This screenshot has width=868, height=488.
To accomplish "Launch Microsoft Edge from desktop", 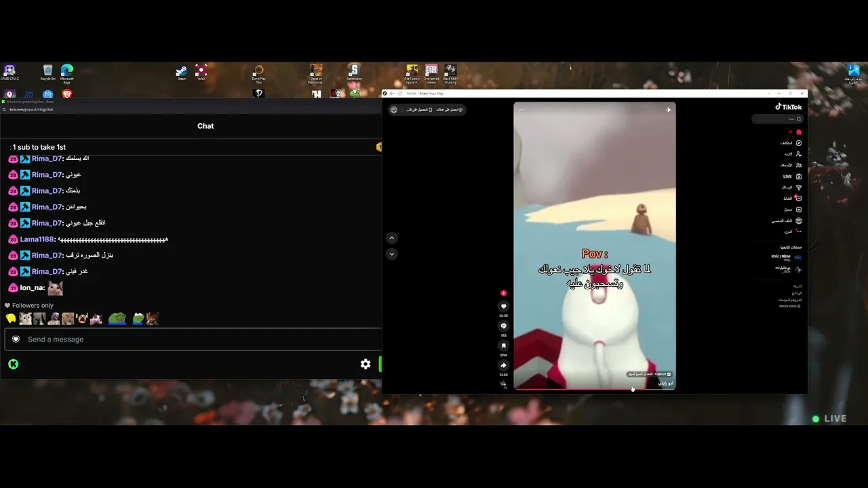I will [66, 73].
